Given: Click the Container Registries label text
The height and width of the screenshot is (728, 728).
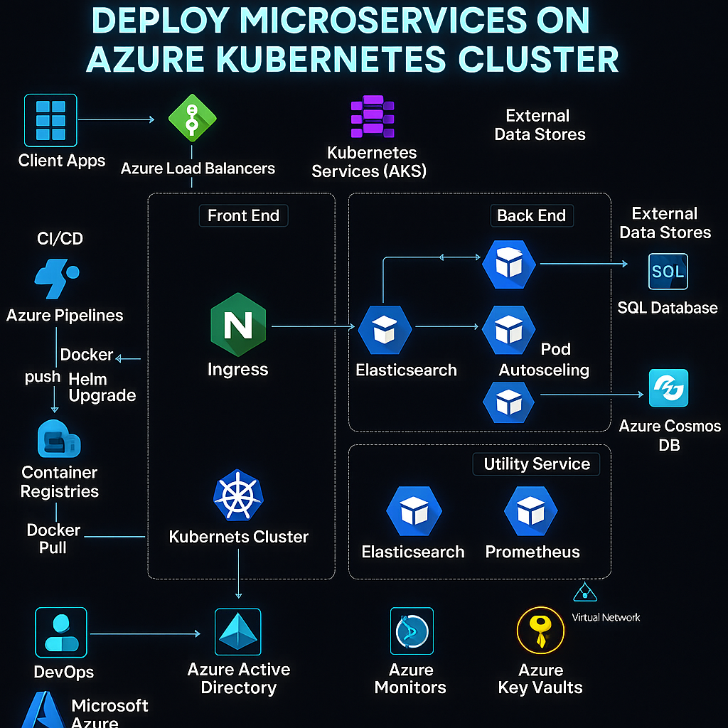Looking at the screenshot, I should 60,482.
